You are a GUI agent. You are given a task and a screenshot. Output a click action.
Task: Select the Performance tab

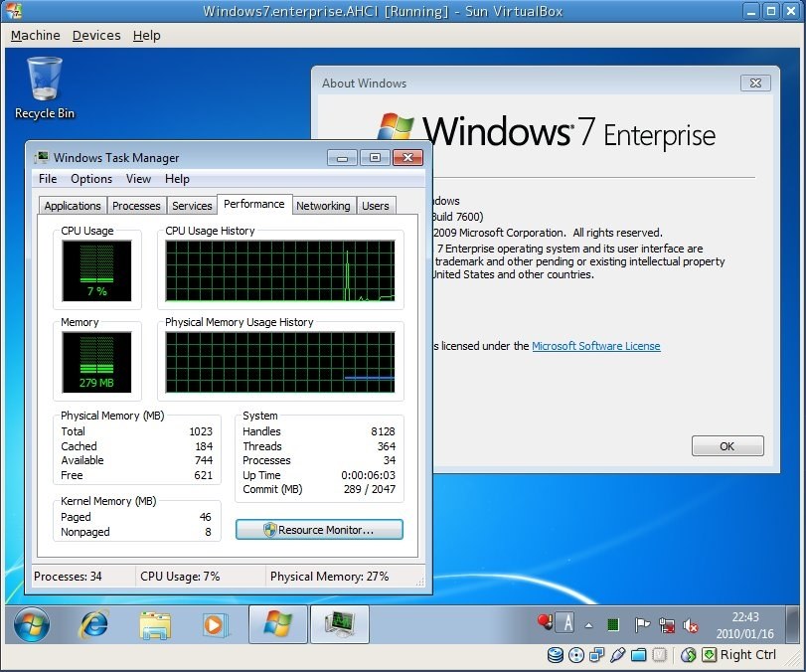click(x=254, y=204)
